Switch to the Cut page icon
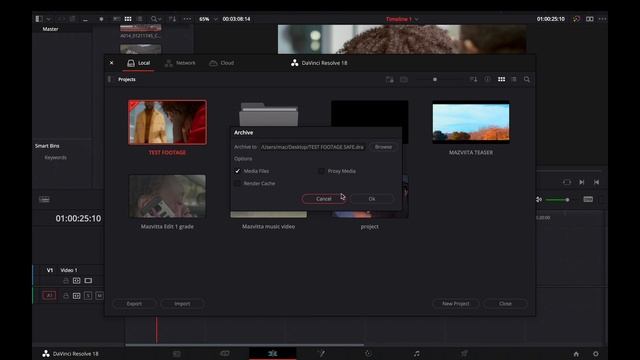The height and width of the screenshot is (360, 640). (224, 353)
